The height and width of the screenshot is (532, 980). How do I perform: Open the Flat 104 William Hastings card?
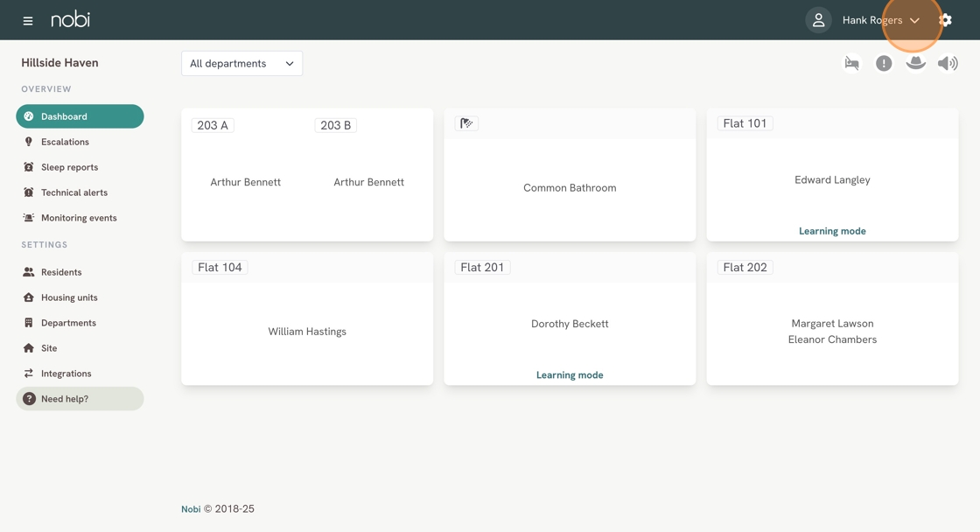[x=307, y=331]
